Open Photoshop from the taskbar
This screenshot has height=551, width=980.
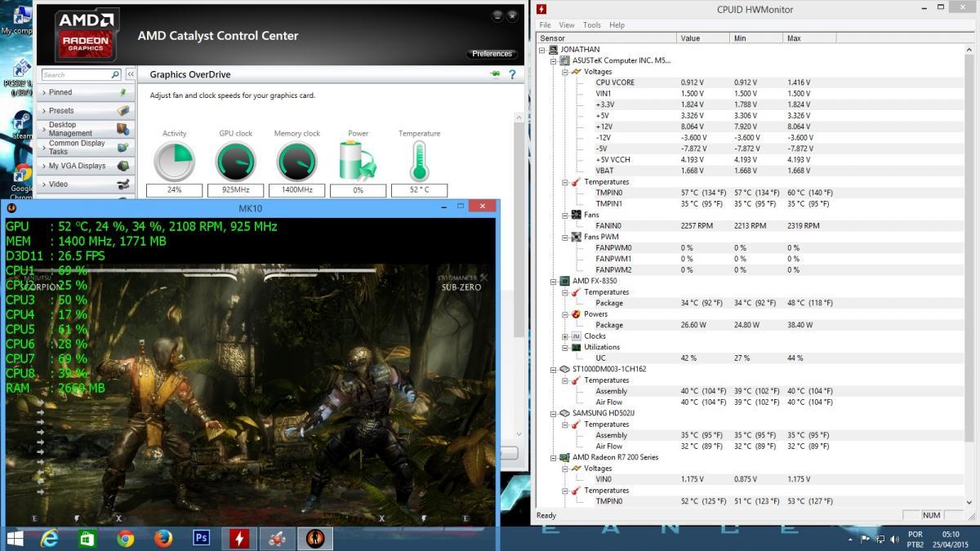tap(201, 538)
